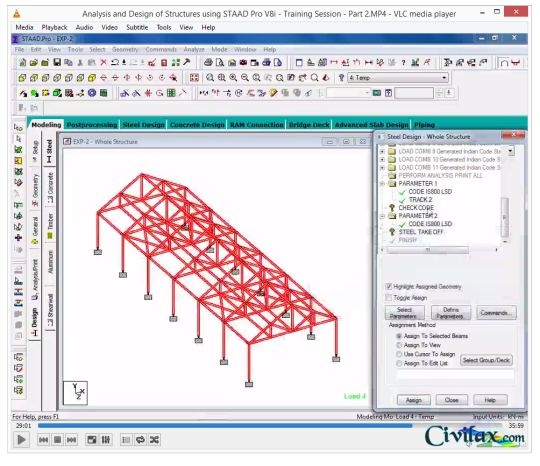Screen dimensions: 540x466
Task: Select the Isometric View yellow cube icon
Action: click(x=92, y=78)
